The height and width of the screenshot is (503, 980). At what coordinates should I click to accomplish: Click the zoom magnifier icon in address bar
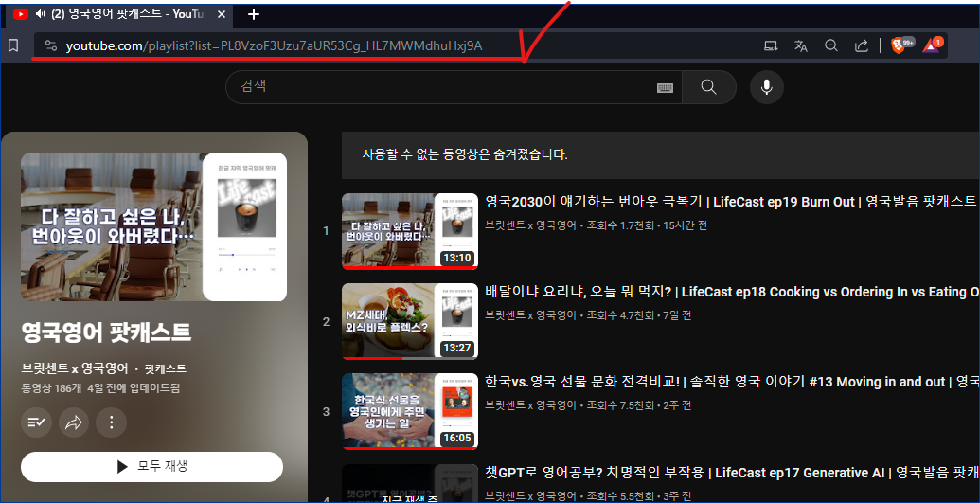tap(830, 45)
